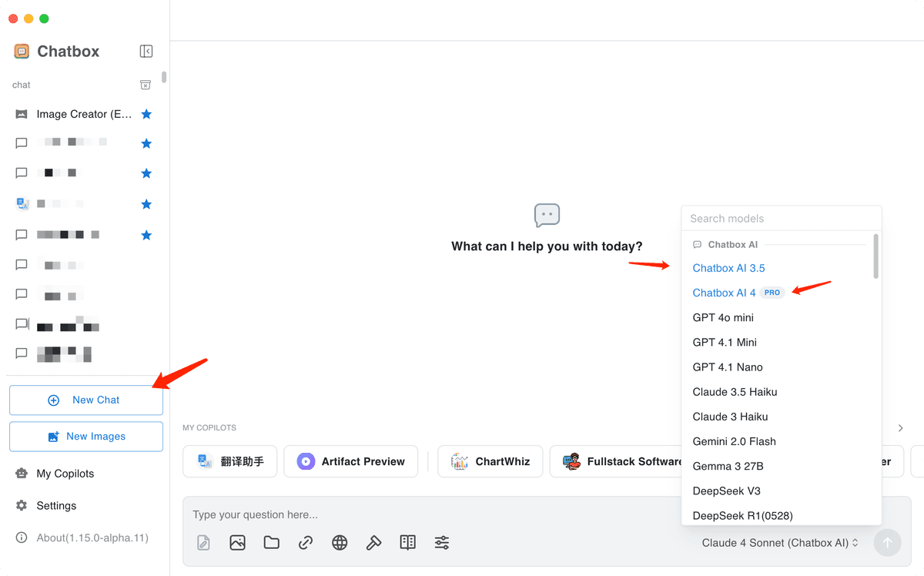This screenshot has width=924, height=576.
Task: Open the tools (hammer) icon in the input bar
Action: click(x=373, y=542)
